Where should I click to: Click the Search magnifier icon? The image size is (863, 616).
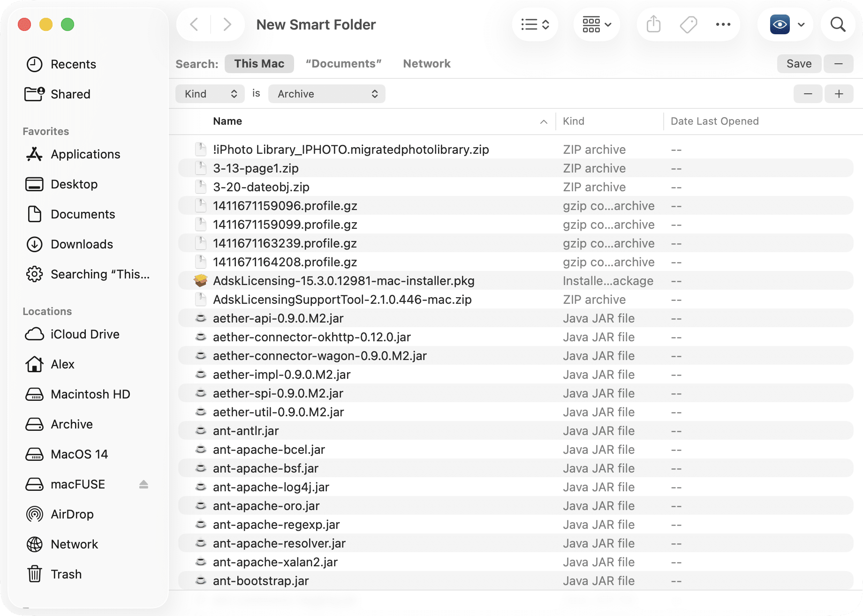coord(838,24)
